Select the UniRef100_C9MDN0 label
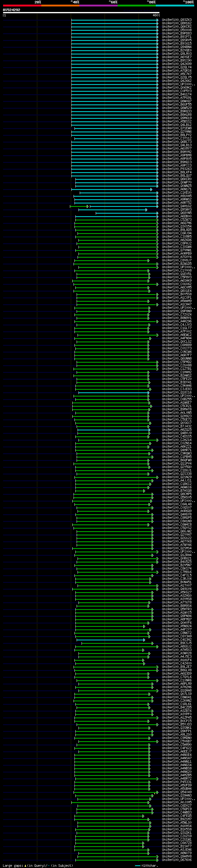 pyautogui.click(x=177, y=738)
